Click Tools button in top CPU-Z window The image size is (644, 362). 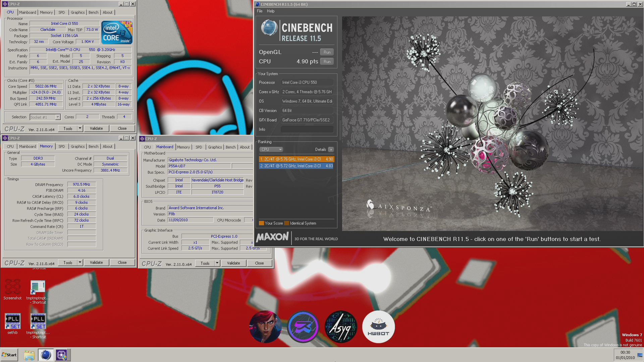tap(68, 128)
